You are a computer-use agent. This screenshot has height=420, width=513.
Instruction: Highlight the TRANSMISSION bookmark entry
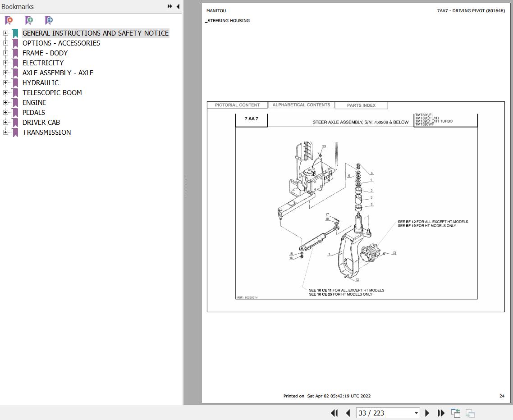pos(46,132)
